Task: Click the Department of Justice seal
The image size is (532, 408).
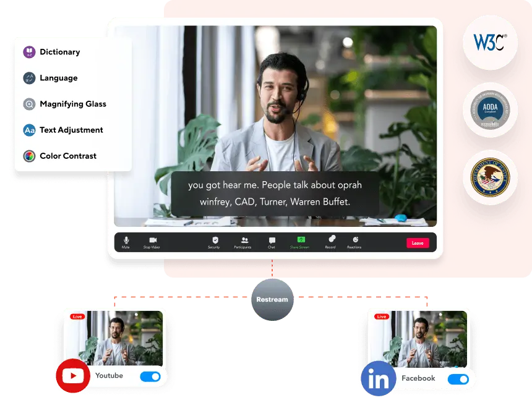Action: pos(491,177)
